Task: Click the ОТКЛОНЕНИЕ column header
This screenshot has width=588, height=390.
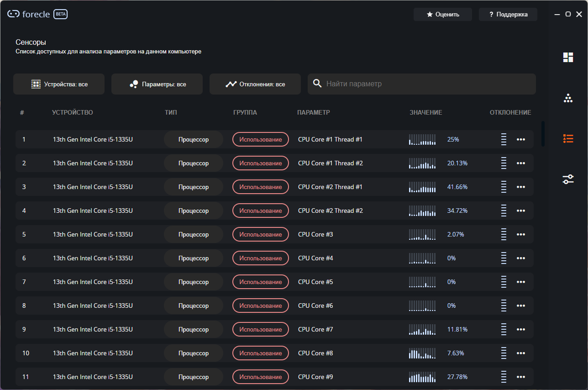Action: click(510, 112)
